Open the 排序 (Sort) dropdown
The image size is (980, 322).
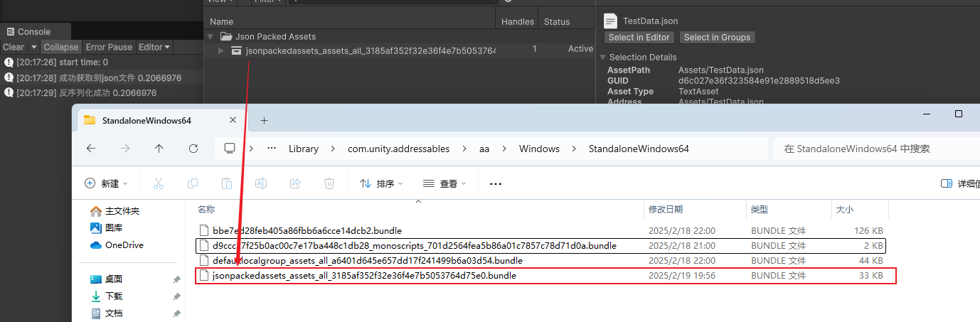pyautogui.click(x=382, y=183)
